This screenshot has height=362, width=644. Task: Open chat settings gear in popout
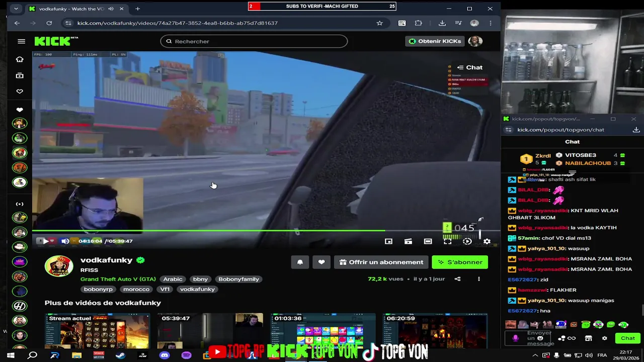[x=605, y=338]
